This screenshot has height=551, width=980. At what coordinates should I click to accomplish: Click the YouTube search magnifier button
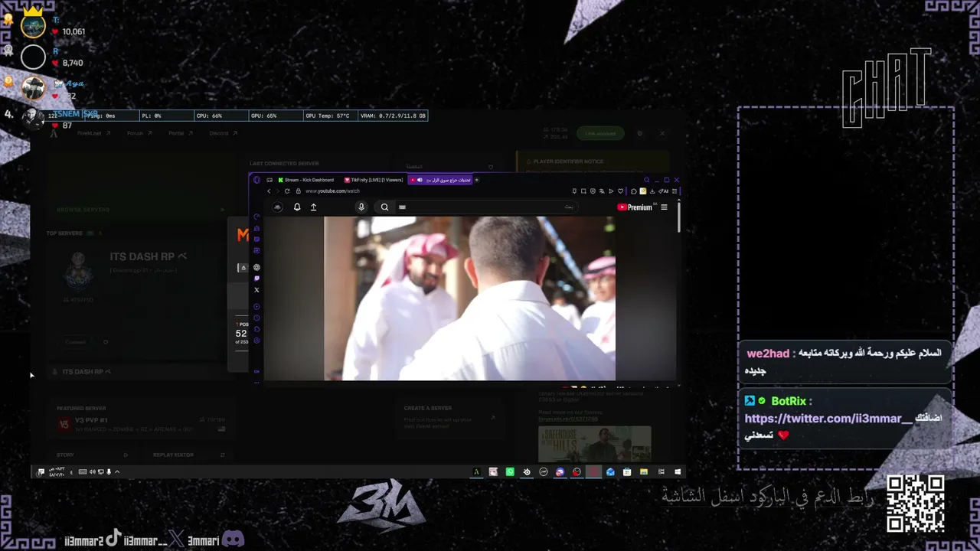pos(384,207)
